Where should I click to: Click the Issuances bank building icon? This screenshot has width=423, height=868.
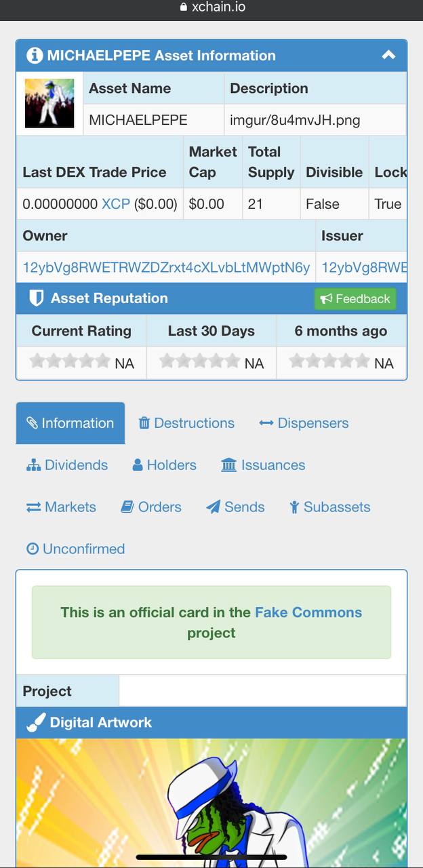[x=229, y=465]
